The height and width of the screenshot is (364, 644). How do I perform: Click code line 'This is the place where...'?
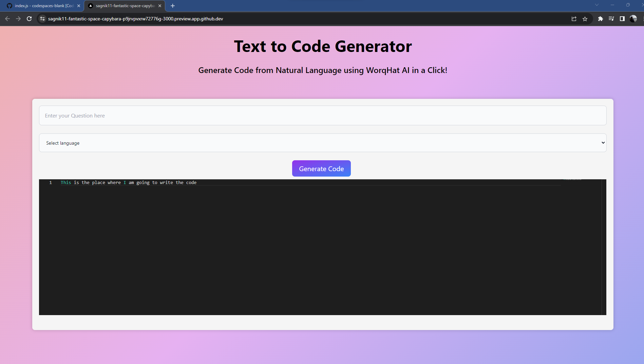[x=129, y=183]
